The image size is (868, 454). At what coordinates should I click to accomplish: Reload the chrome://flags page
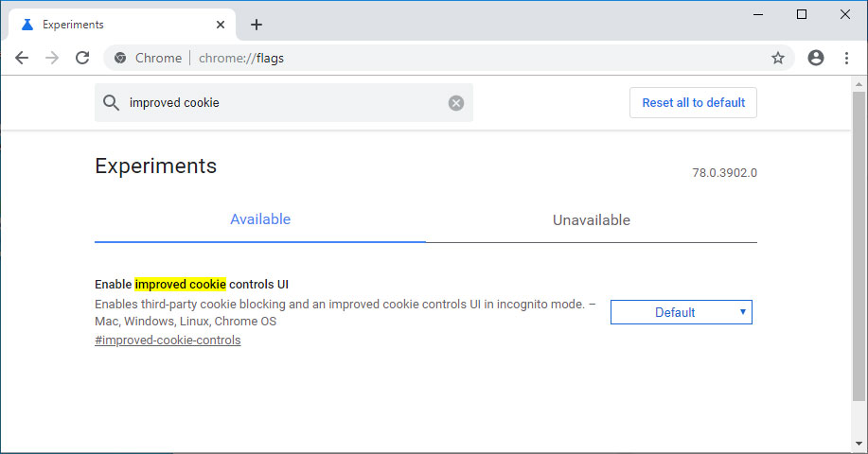click(x=82, y=58)
